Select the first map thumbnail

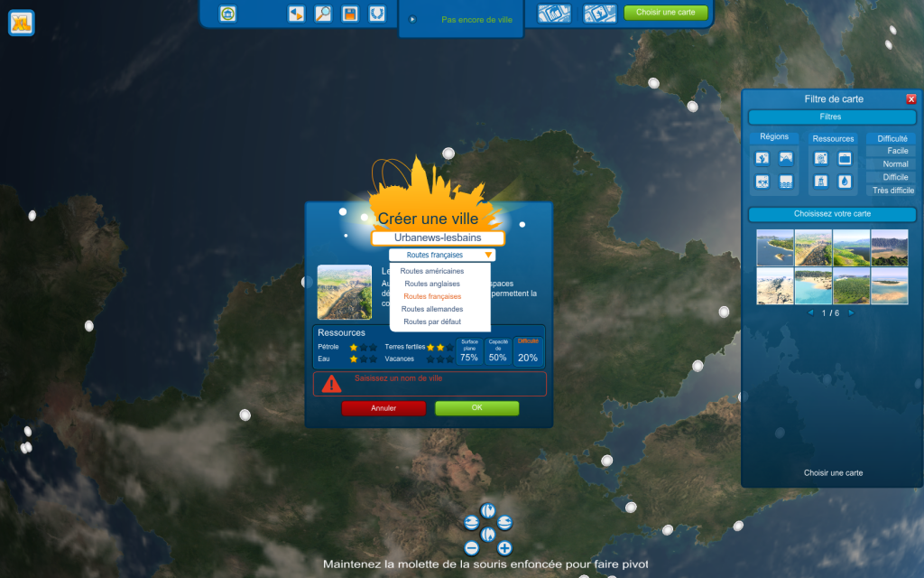pyautogui.click(x=775, y=247)
